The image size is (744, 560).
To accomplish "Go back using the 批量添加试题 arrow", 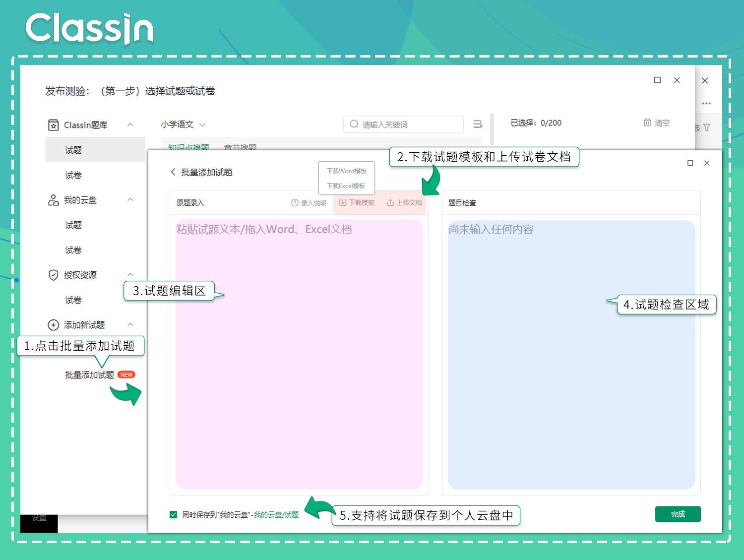I will coord(173,172).
